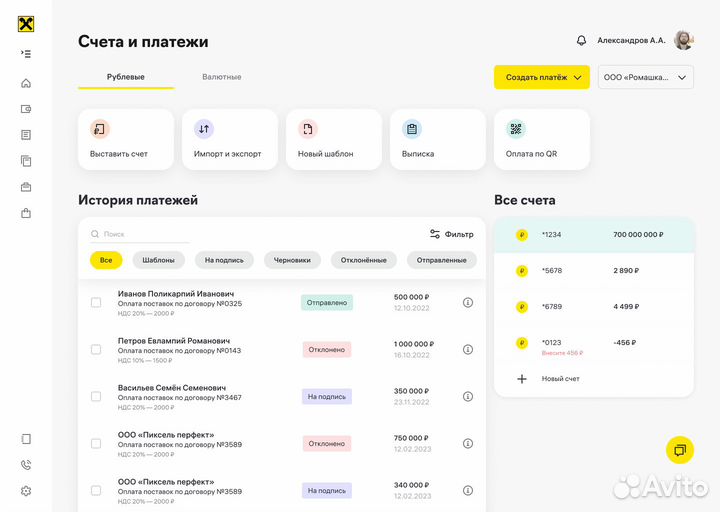Tick checkbox for Петров Евлампий Романович
This screenshot has width=720, height=512.
click(96, 349)
